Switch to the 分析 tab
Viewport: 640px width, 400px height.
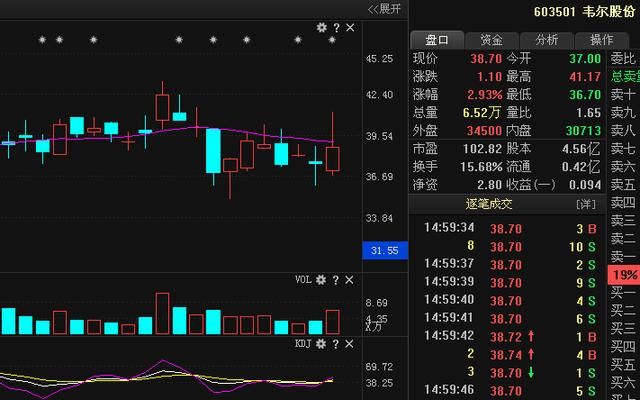coord(547,40)
